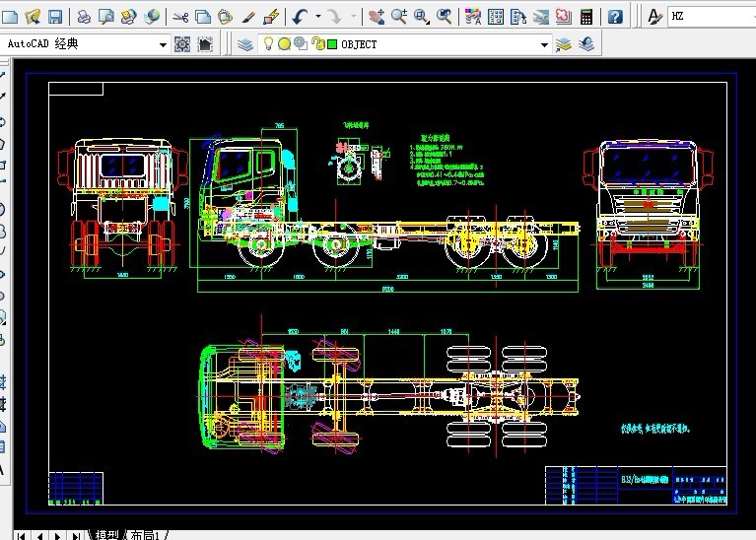Click the Save floppy disk icon
Viewport: 756px width, 540px height.
point(55,17)
